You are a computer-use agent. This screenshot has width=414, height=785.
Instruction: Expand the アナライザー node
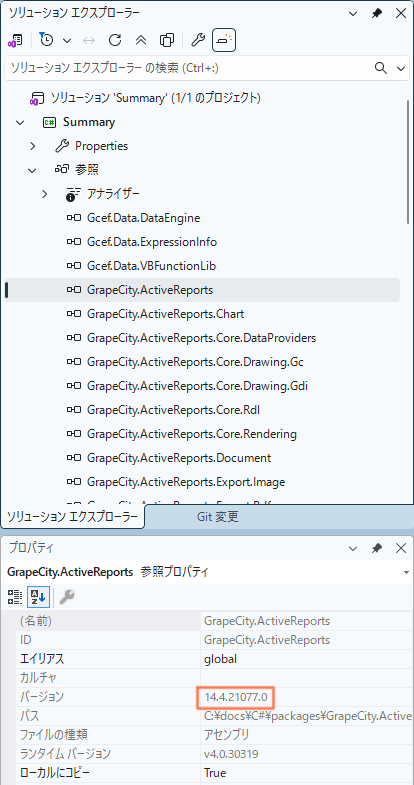[45, 194]
